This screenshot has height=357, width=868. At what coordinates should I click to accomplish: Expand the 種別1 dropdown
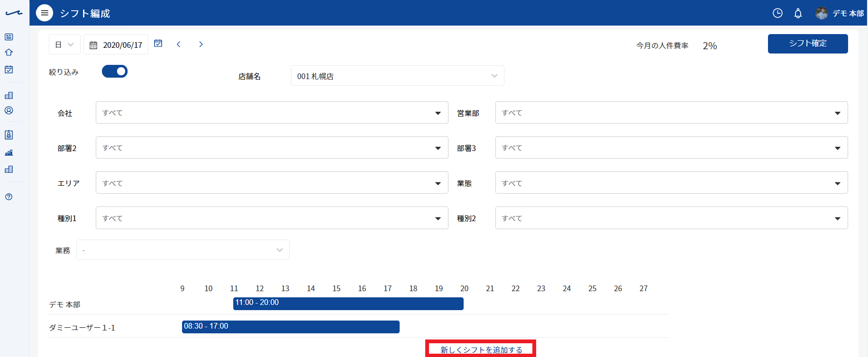272,218
